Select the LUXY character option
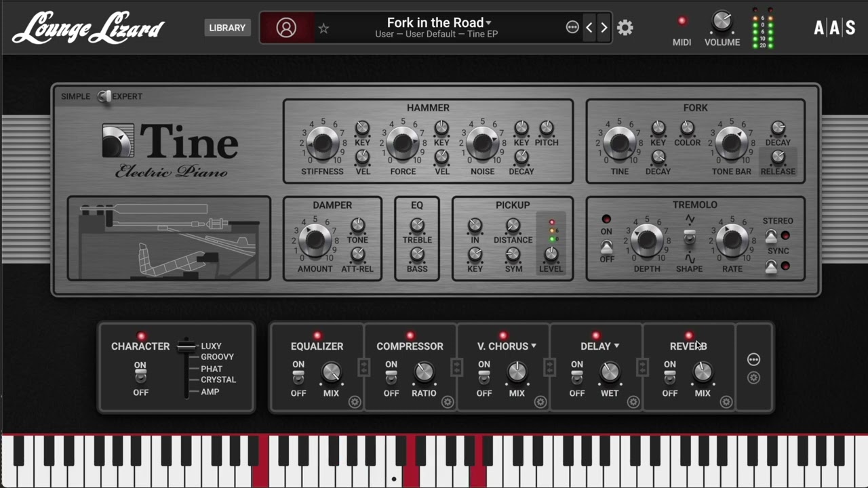 (x=211, y=346)
